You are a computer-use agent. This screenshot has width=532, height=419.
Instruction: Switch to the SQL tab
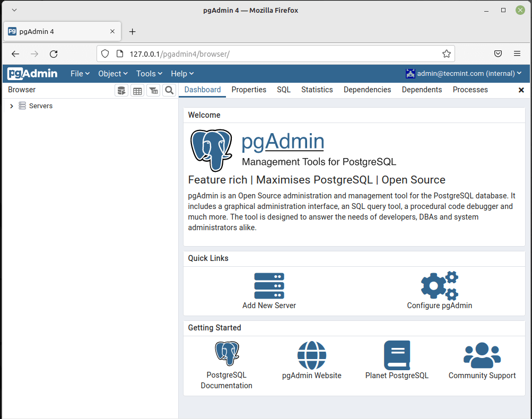point(284,90)
